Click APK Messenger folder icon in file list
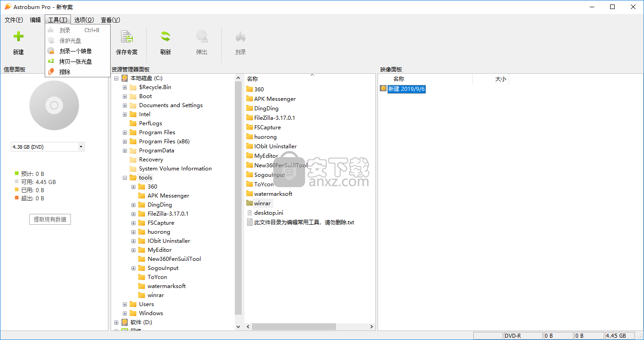644x340 pixels. 249,99
